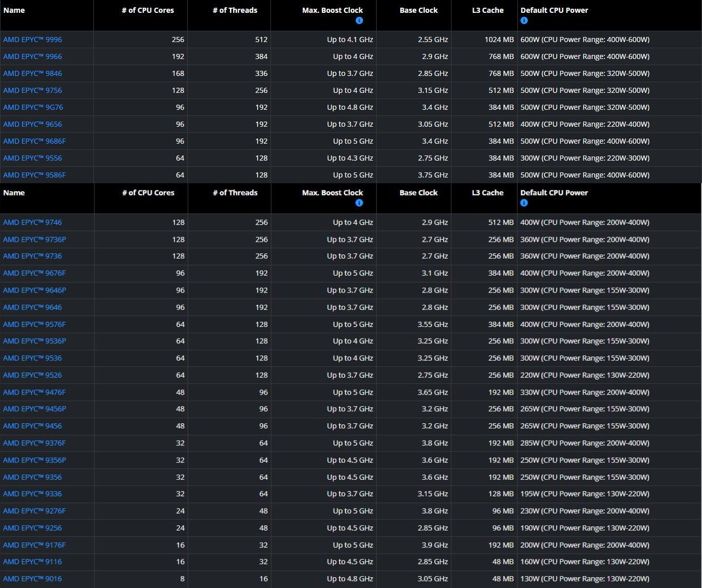Open the AMD EPYC 9476F link
702x588 pixels.
click(x=34, y=392)
